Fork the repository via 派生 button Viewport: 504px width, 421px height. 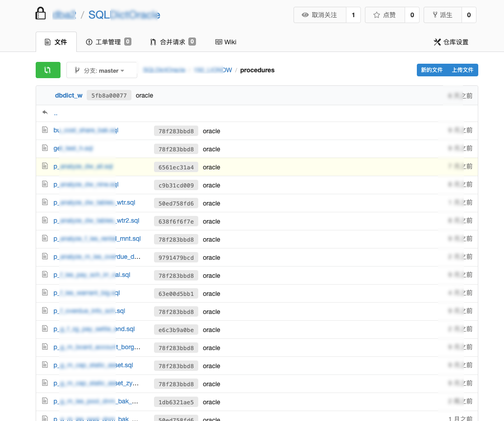[x=443, y=15]
